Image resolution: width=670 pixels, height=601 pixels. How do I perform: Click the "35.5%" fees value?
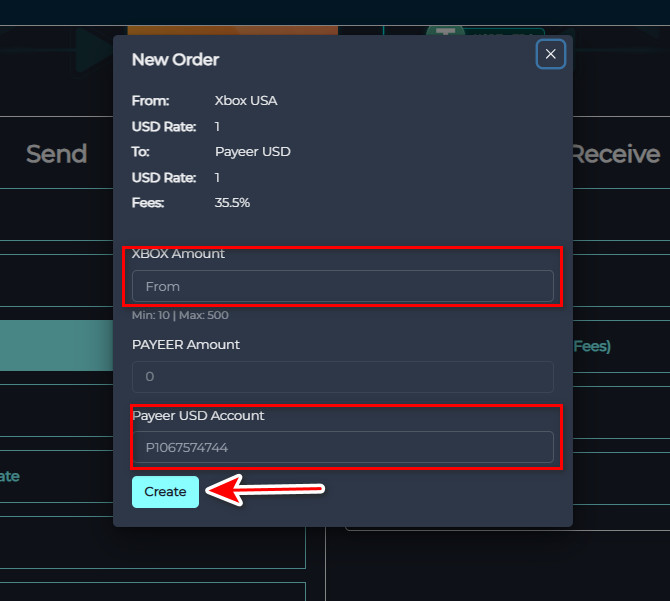pos(232,202)
